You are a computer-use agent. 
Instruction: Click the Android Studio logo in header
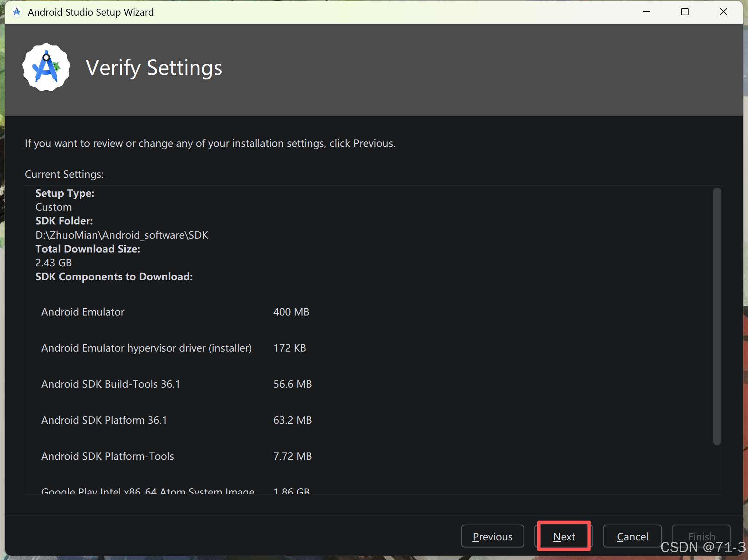pyautogui.click(x=46, y=67)
